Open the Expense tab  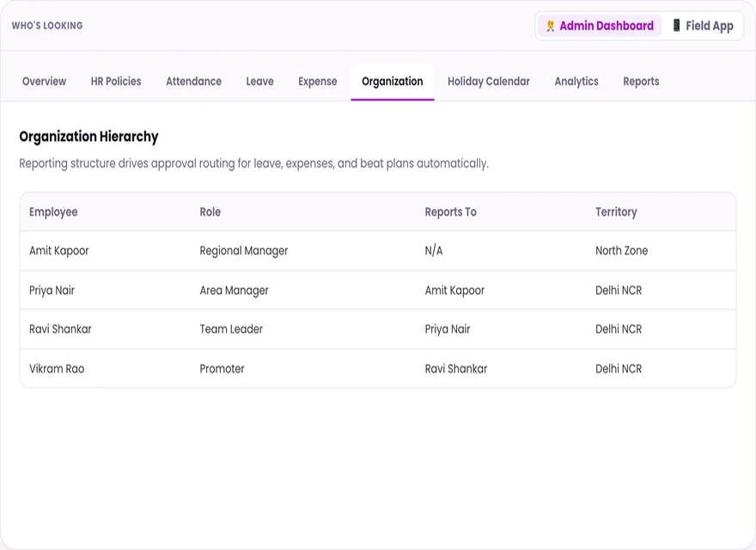(318, 82)
